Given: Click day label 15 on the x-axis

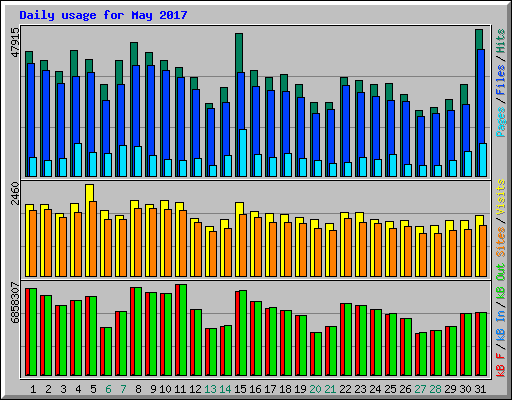Looking at the screenshot, I should pos(240,389).
